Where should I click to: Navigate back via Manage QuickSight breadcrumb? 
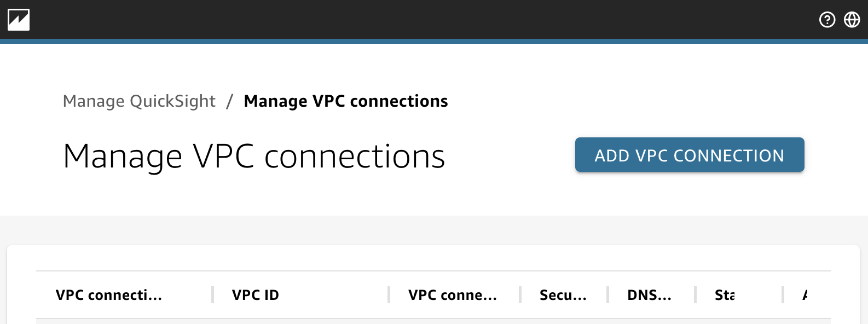pyautogui.click(x=140, y=101)
